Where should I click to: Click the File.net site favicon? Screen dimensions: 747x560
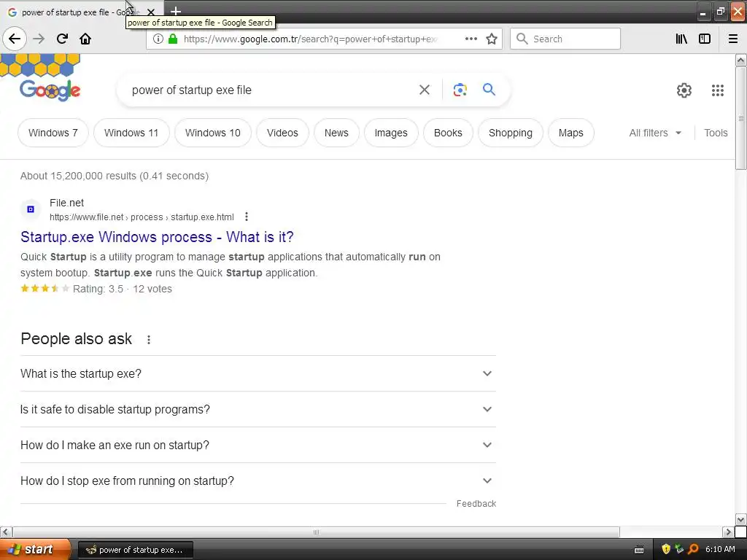click(31, 209)
